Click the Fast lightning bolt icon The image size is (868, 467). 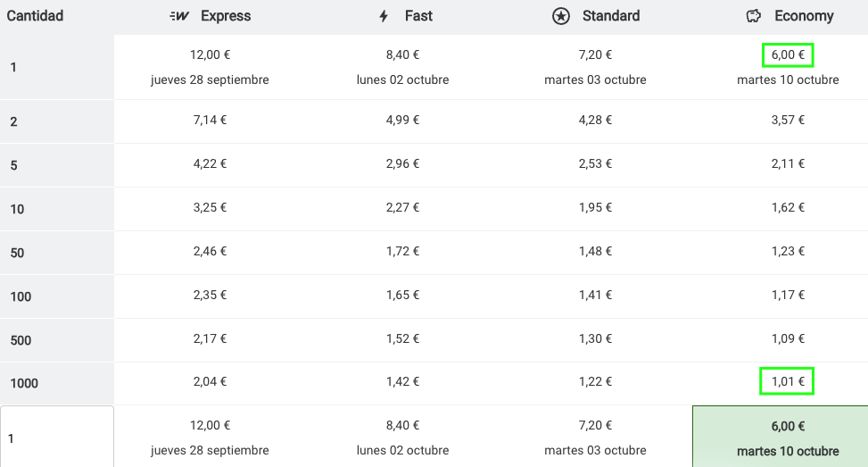[x=384, y=16]
